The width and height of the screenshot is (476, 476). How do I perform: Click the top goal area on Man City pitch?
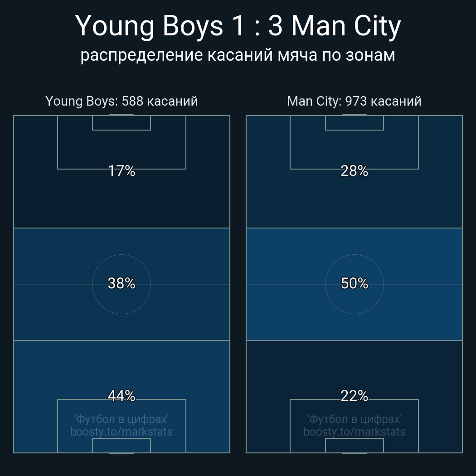(354, 123)
